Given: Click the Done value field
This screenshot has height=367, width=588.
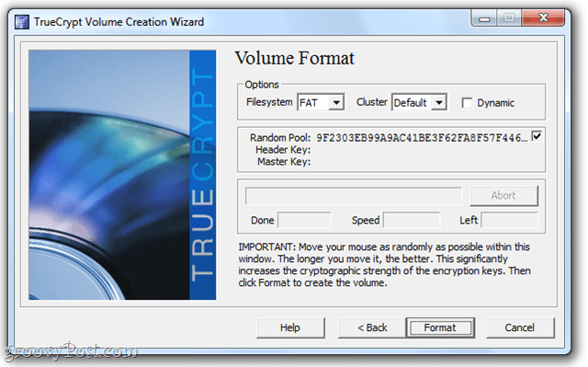Looking at the screenshot, I should pyautogui.click(x=304, y=220).
